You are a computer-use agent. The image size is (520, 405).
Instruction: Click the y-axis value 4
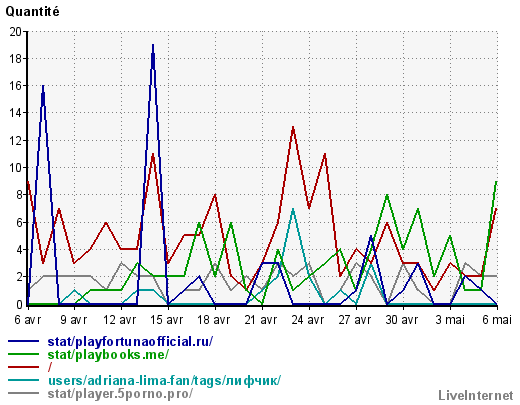[19, 249]
